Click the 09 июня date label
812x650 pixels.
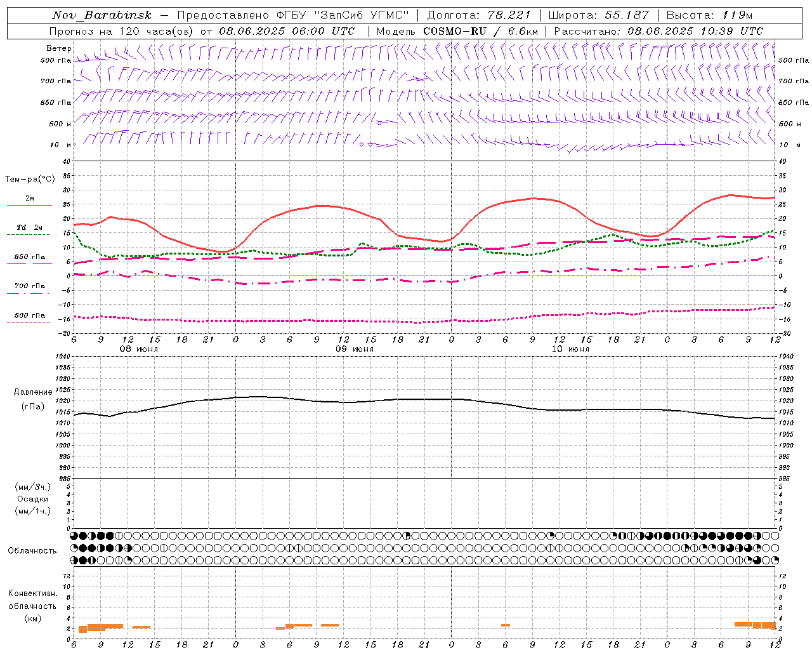click(x=354, y=349)
